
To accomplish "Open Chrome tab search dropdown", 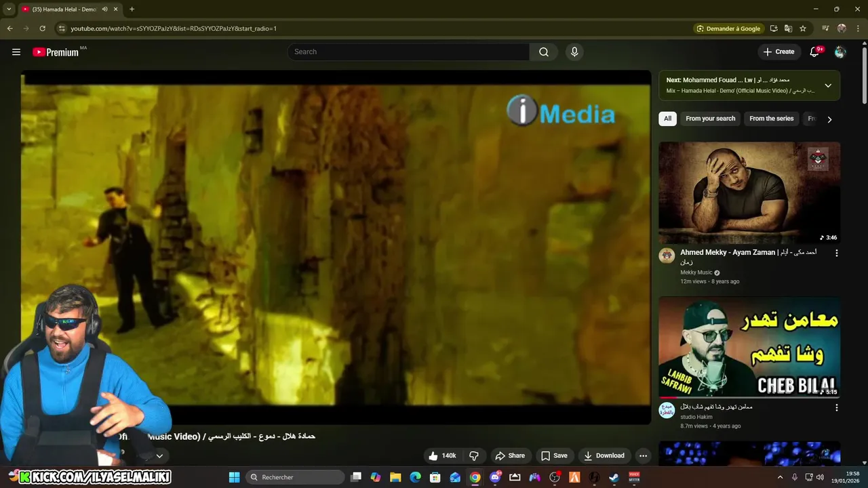I will click(9, 9).
